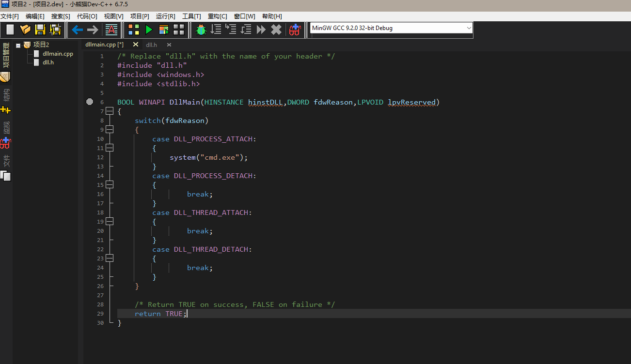631x364 pixels.
Task: Collapse the 项目2 project tree node
Action: [x=18, y=45]
